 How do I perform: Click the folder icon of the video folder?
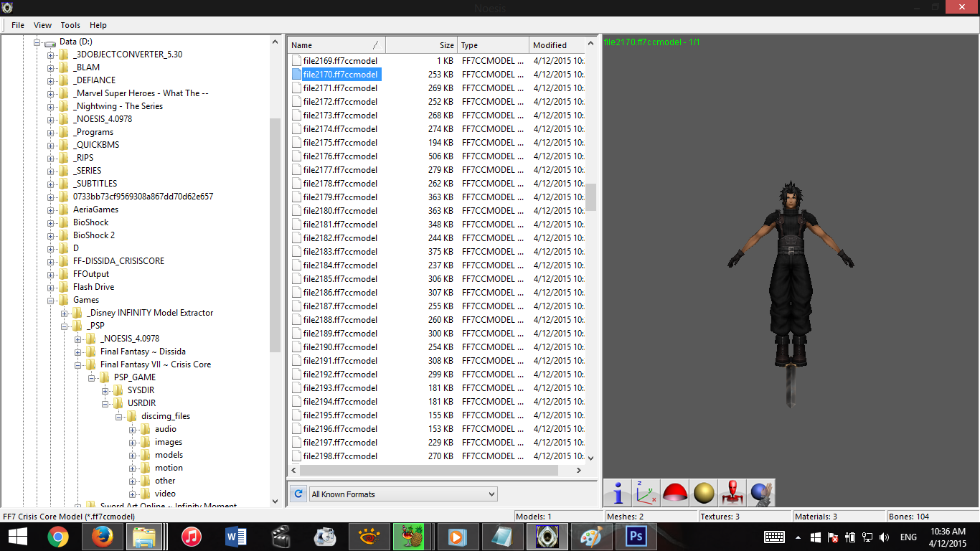pyautogui.click(x=146, y=494)
